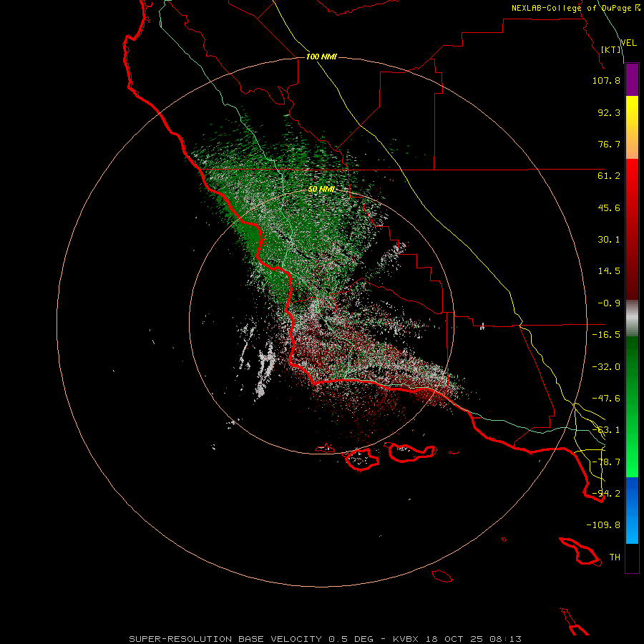Click the VEL legend title
644x644 pixels.
tap(628, 43)
